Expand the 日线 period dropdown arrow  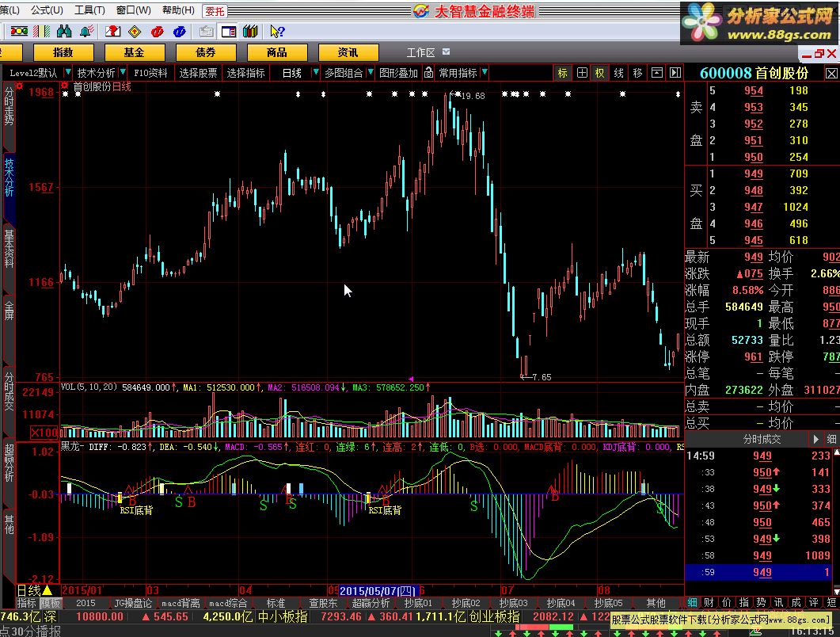(x=316, y=72)
